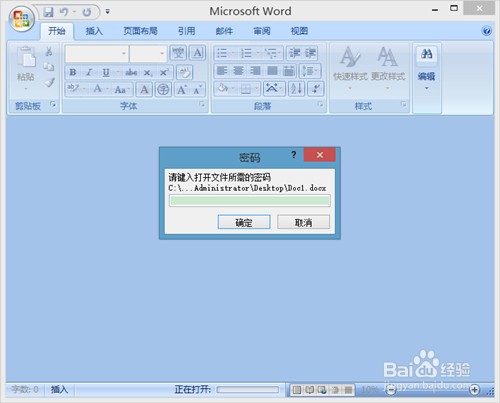
Task: Click password input field in 密码 dialog
Action: click(x=250, y=201)
